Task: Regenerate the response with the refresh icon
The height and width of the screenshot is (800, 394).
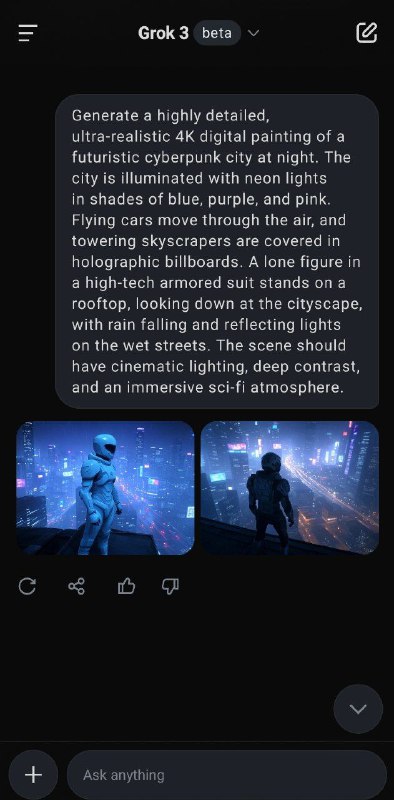Action: [27, 586]
